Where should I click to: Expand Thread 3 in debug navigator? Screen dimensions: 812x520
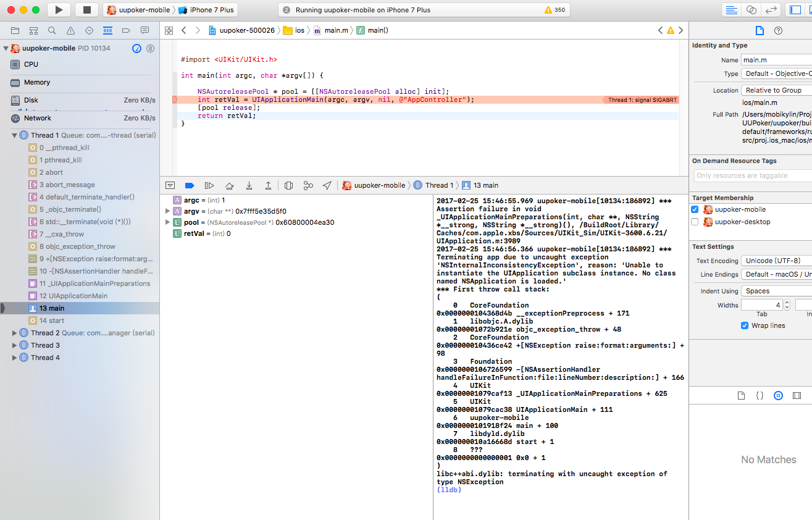15,345
